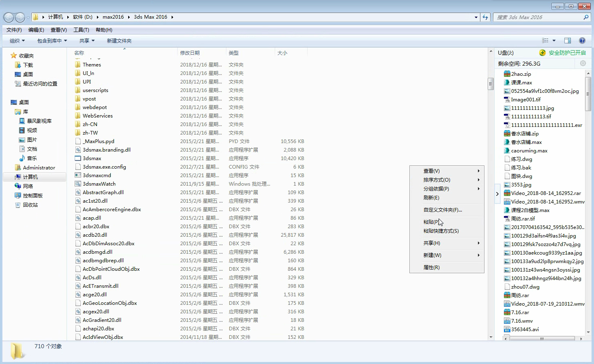Choose 刷新(E) in the context menu

[447, 198]
